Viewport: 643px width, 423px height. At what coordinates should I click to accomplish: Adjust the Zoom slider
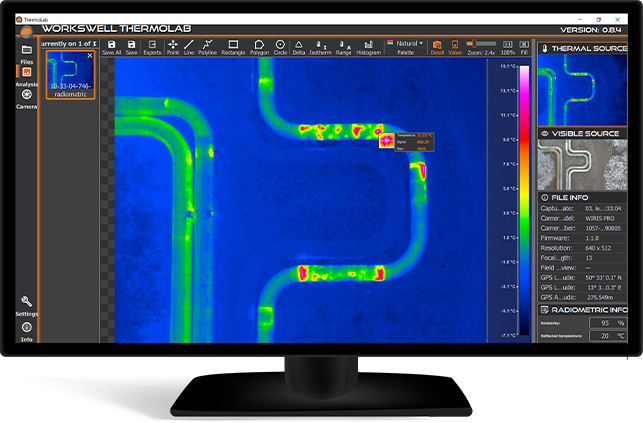click(x=481, y=43)
